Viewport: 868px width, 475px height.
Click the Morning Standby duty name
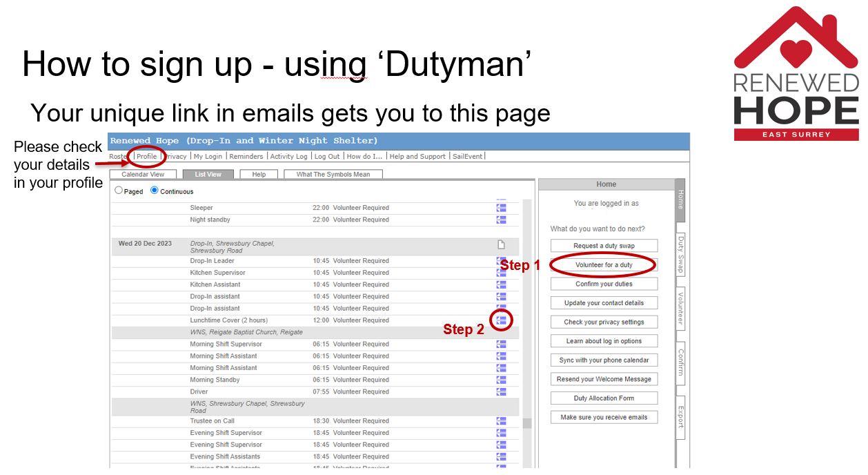[215, 380]
